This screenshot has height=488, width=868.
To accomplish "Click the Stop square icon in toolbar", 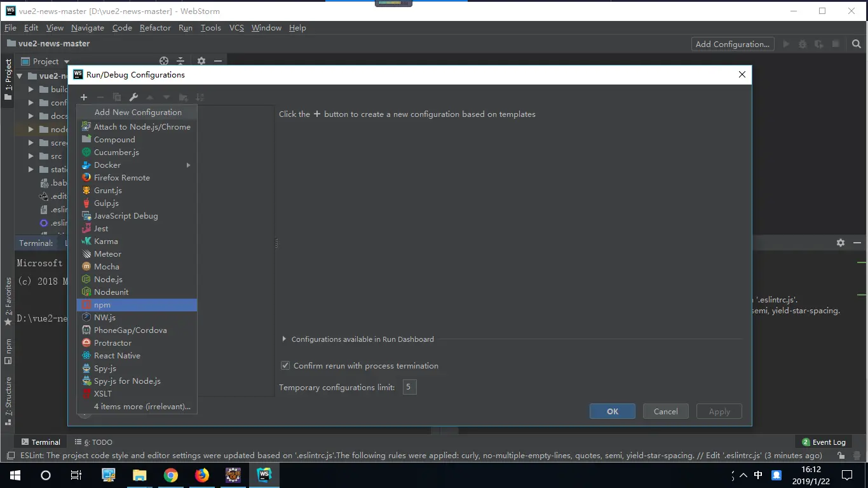I will point(836,44).
